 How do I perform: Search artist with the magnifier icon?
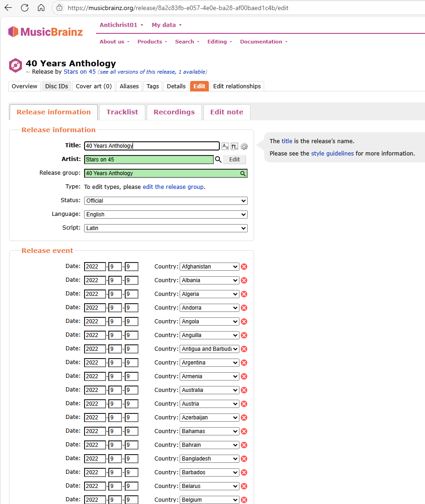[x=218, y=160]
